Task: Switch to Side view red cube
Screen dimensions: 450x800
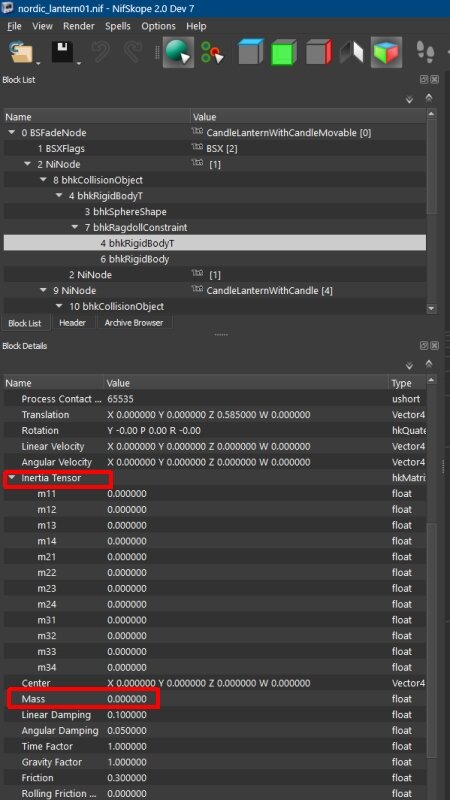Action: tap(319, 52)
